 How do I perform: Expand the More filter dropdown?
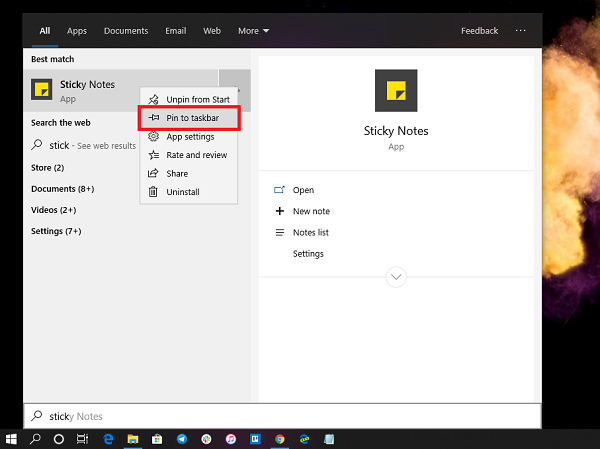click(253, 31)
